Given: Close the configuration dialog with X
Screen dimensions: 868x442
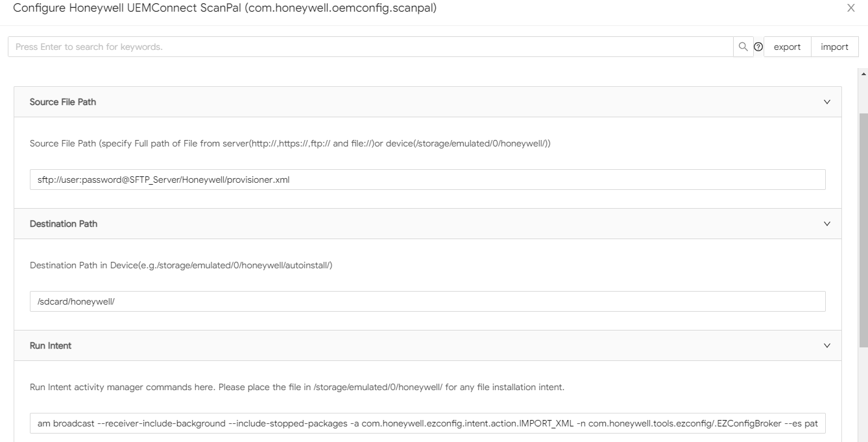Looking at the screenshot, I should pos(850,8).
